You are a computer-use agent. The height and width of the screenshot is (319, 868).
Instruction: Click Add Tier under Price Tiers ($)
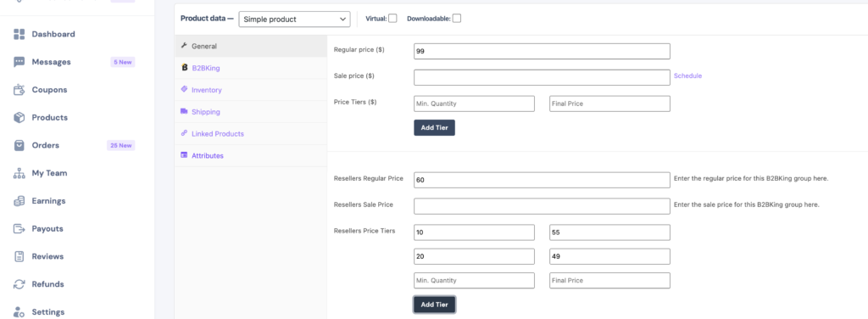point(434,127)
